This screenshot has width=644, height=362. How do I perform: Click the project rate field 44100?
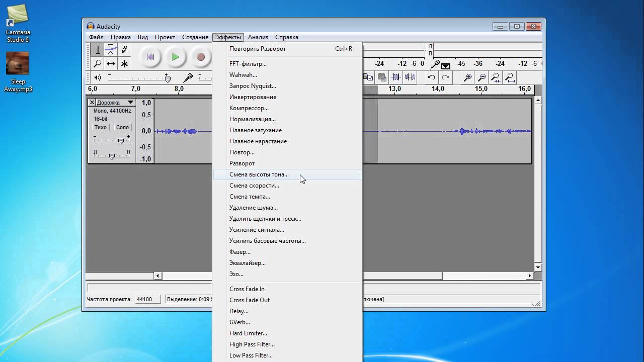[147, 299]
